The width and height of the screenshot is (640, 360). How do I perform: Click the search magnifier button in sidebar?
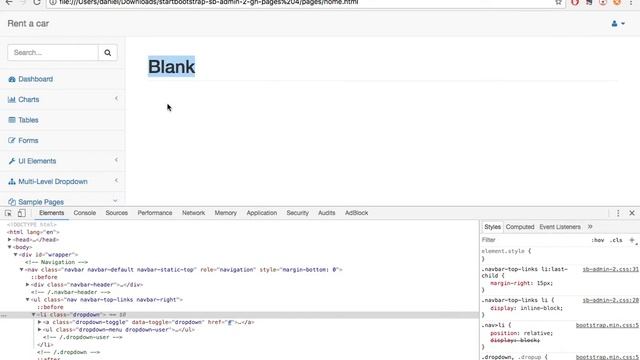(108, 53)
